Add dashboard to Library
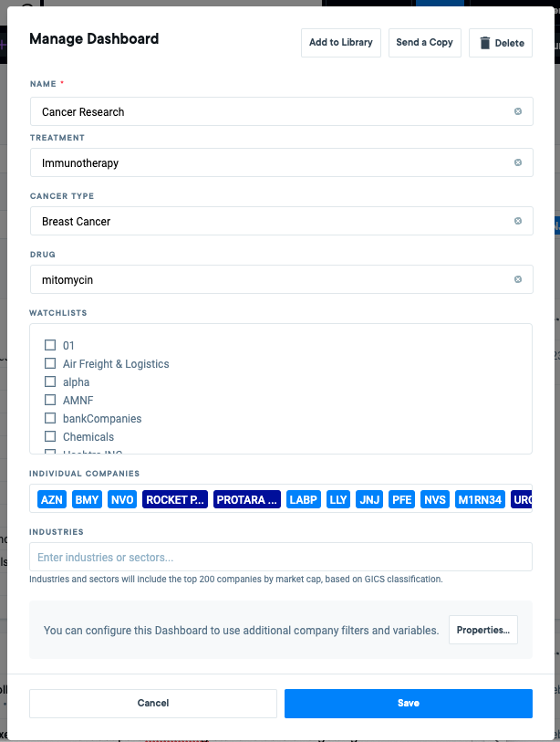Screen dimensions: 560x742 (x=341, y=43)
